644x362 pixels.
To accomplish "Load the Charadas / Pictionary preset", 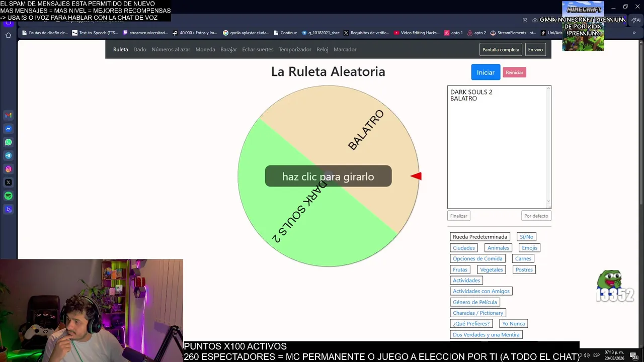I will (x=478, y=313).
